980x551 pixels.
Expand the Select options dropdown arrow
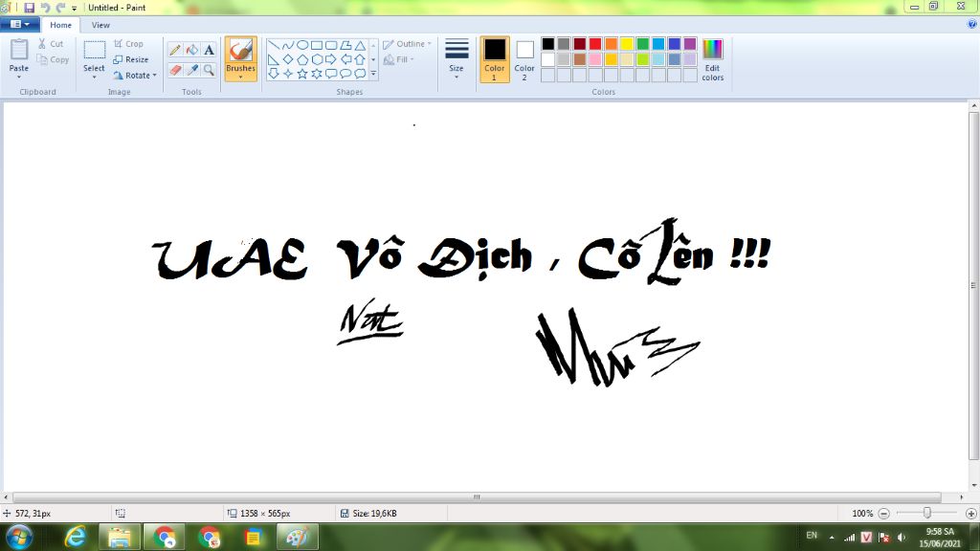(x=95, y=77)
